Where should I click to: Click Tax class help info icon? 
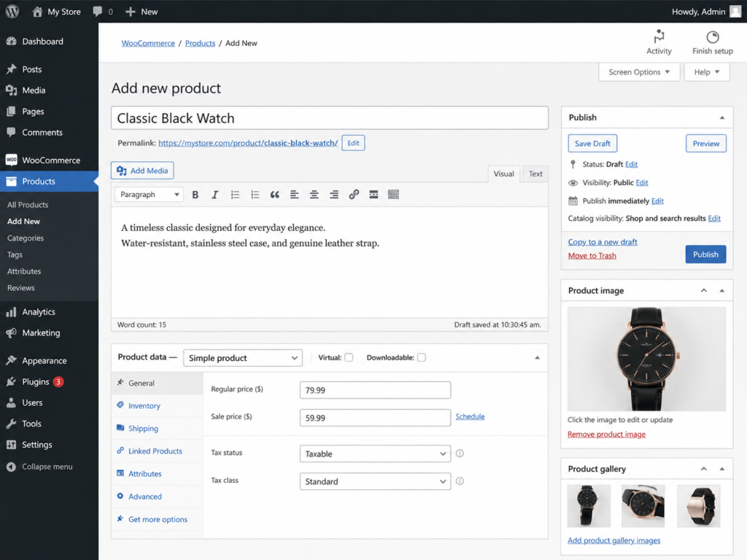tap(460, 481)
